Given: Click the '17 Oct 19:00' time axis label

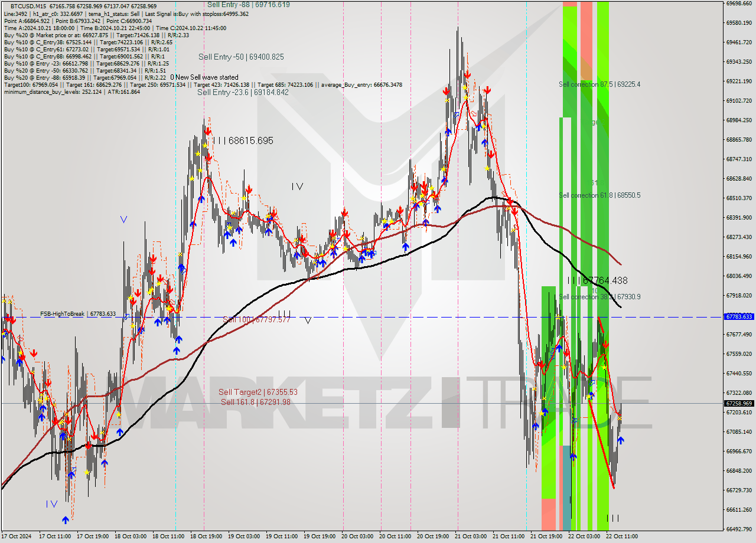Looking at the screenshot, I should point(92,537).
